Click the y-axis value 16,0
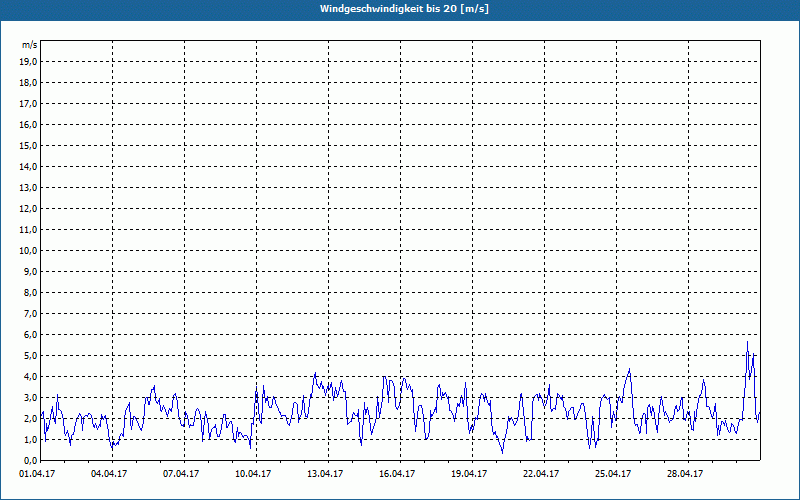This screenshot has height=500, width=800. 29,124
